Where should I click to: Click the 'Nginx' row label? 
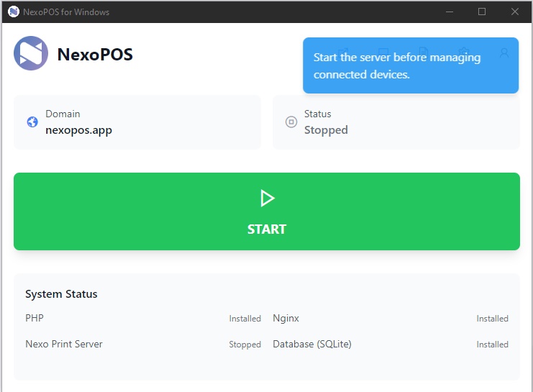[286, 319]
